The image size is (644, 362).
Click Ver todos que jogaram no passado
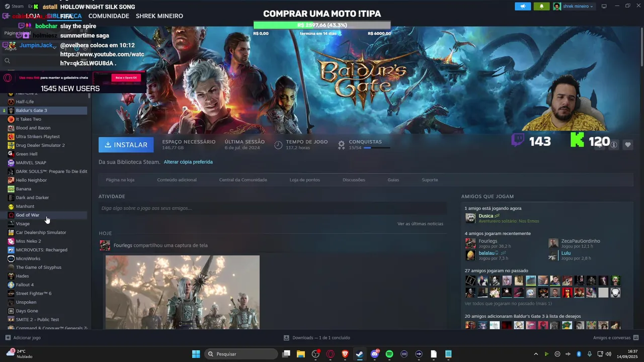coord(508,304)
